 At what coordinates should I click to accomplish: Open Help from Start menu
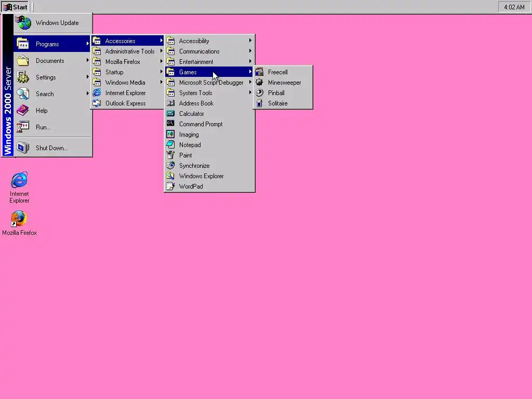[52, 110]
